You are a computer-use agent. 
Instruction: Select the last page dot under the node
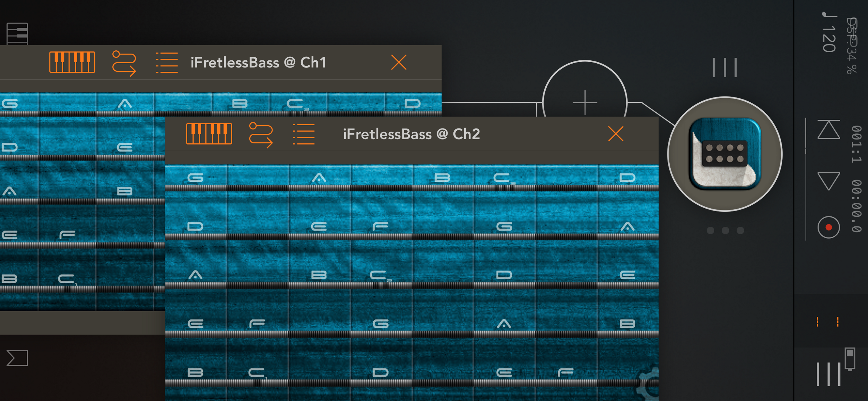[x=740, y=231]
